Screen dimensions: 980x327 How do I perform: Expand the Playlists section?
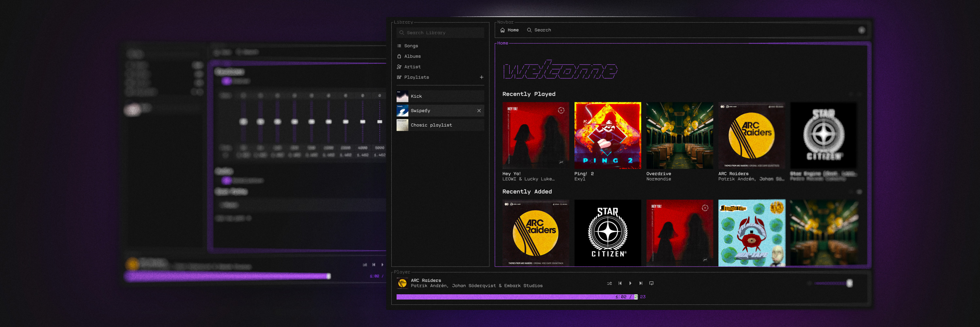(416, 77)
